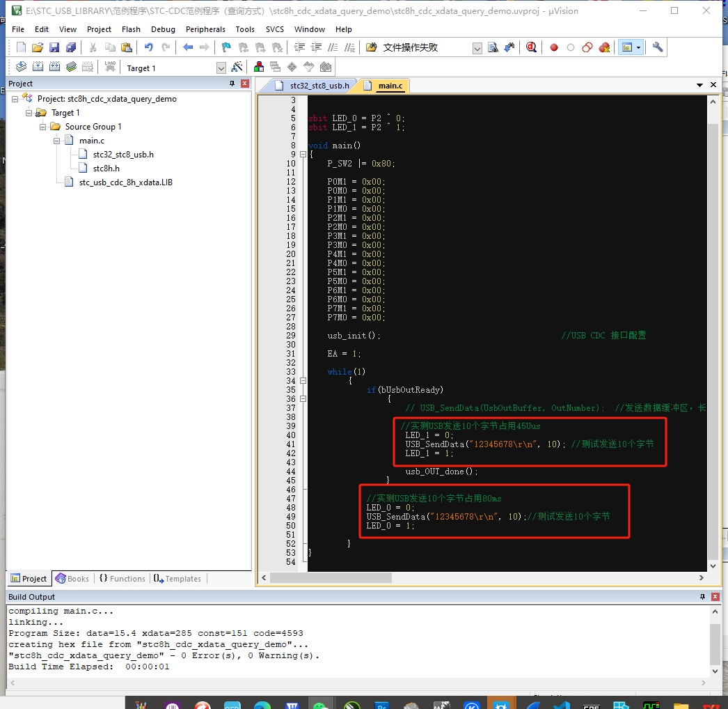
Task: Open the Options for Target wand icon
Action: point(237,68)
